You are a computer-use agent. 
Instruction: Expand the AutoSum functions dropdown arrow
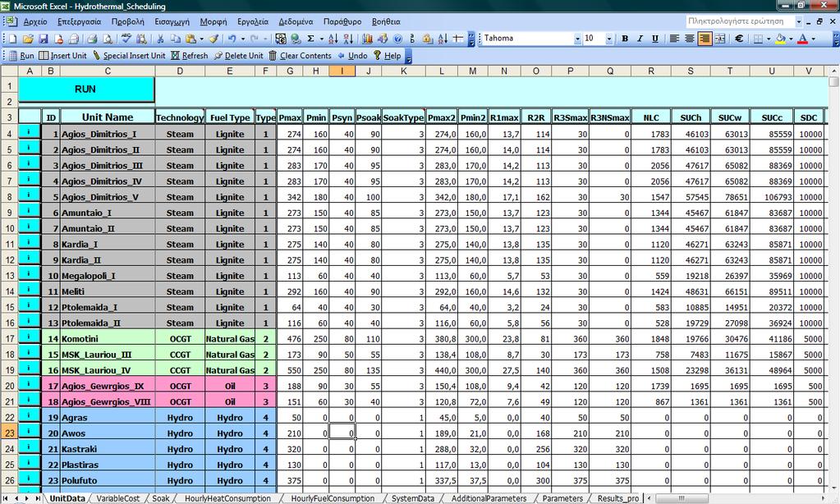[x=321, y=39]
